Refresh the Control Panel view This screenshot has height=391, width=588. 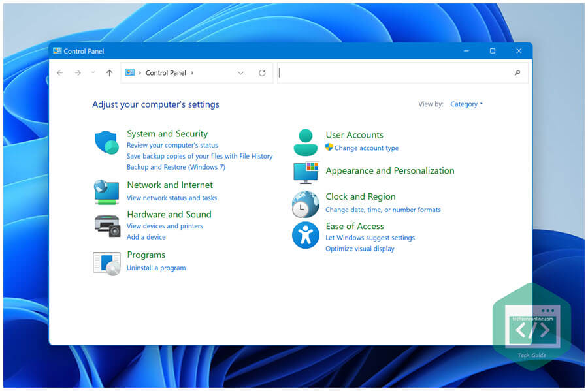point(262,73)
